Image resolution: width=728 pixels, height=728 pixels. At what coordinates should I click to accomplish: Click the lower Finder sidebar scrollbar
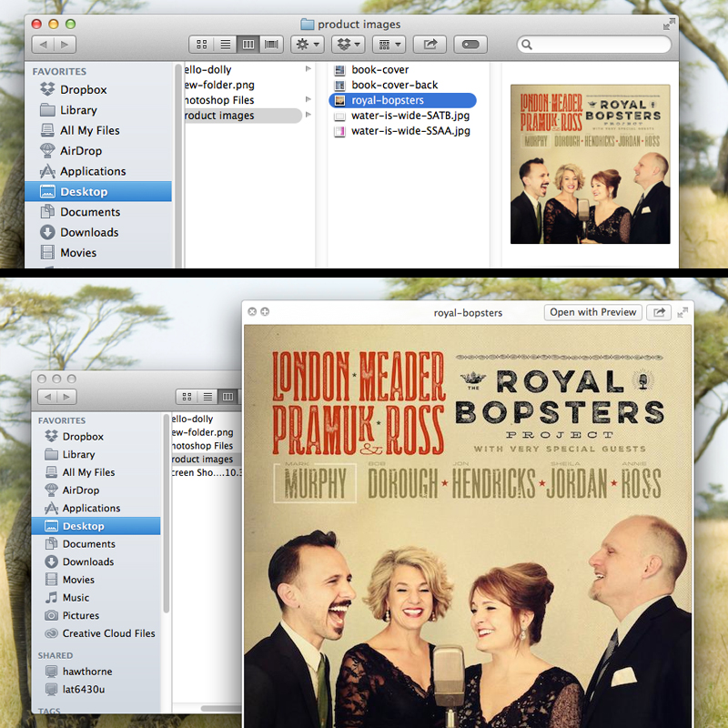[x=167, y=513]
